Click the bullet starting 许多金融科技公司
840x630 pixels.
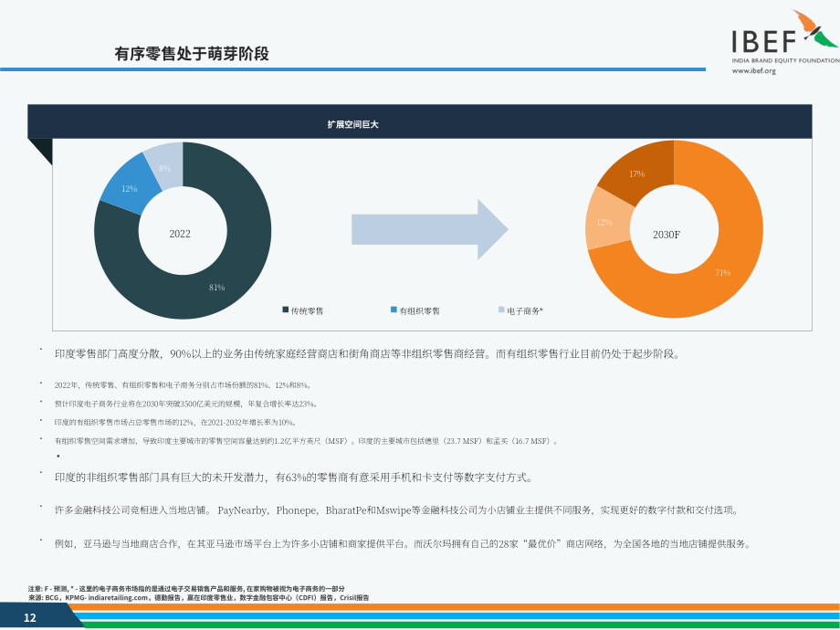coord(397,510)
